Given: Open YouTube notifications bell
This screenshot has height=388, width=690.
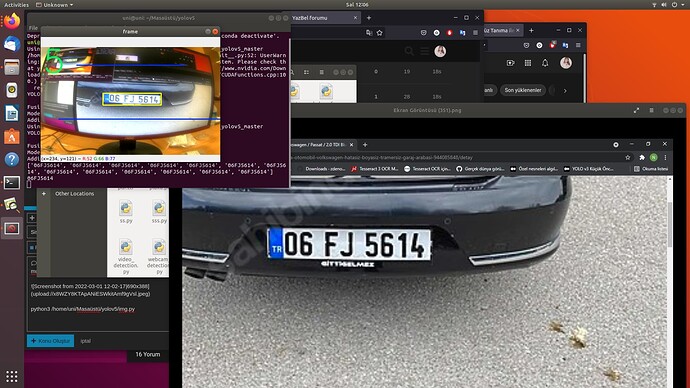Looking at the screenshot, I should pyautogui.click(x=545, y=63).
